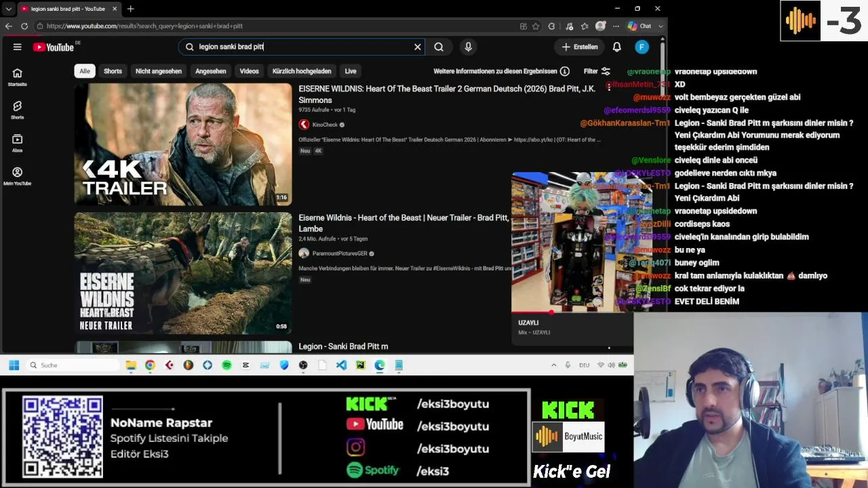Viewport: 868px width, 488px height.
Task: Open Shorts in the left sidebar
Action: [x=18, y=110]
